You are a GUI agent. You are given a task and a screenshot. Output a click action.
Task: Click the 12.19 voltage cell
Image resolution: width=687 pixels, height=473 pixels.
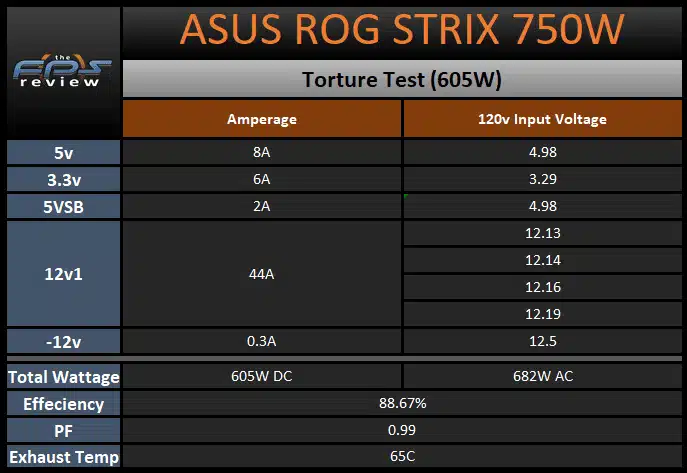point(542,314)
